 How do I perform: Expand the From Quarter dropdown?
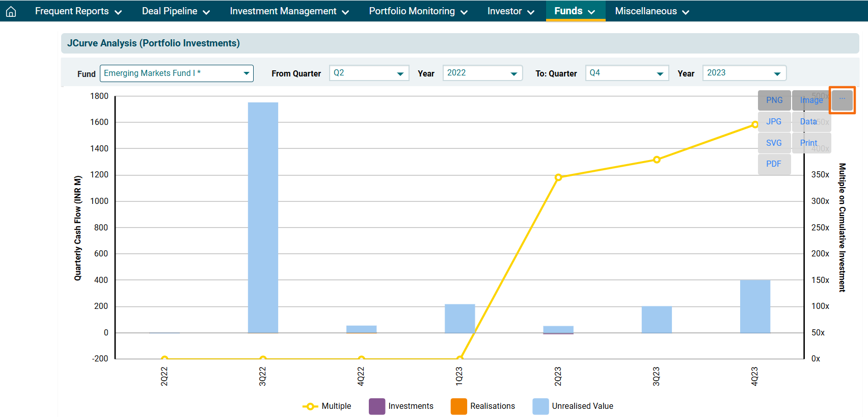369,73
